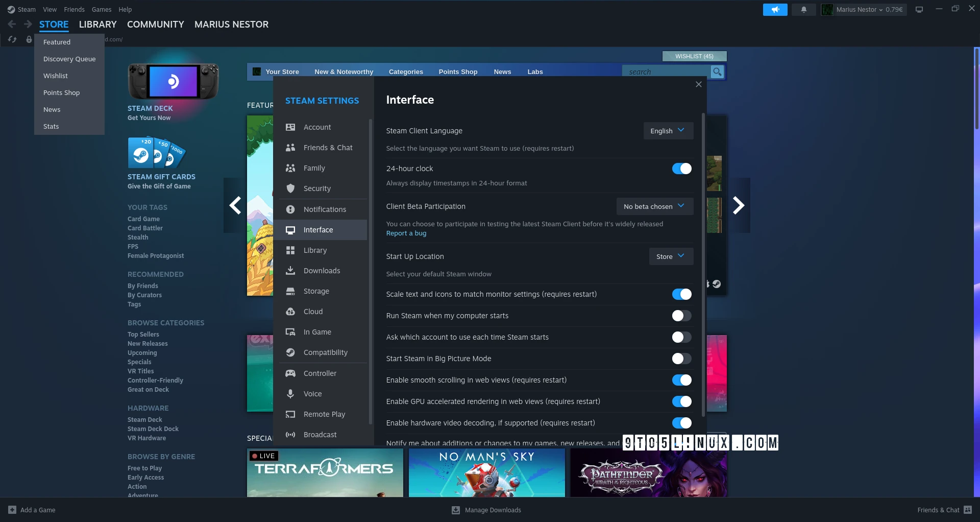The width and height of the screenshot is (980, 522).
Task: Open Notifications settings
Action: [324, 209]
